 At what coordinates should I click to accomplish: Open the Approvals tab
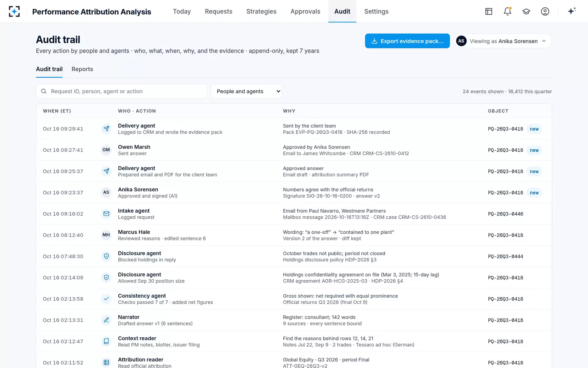click(x=305, y=11)
